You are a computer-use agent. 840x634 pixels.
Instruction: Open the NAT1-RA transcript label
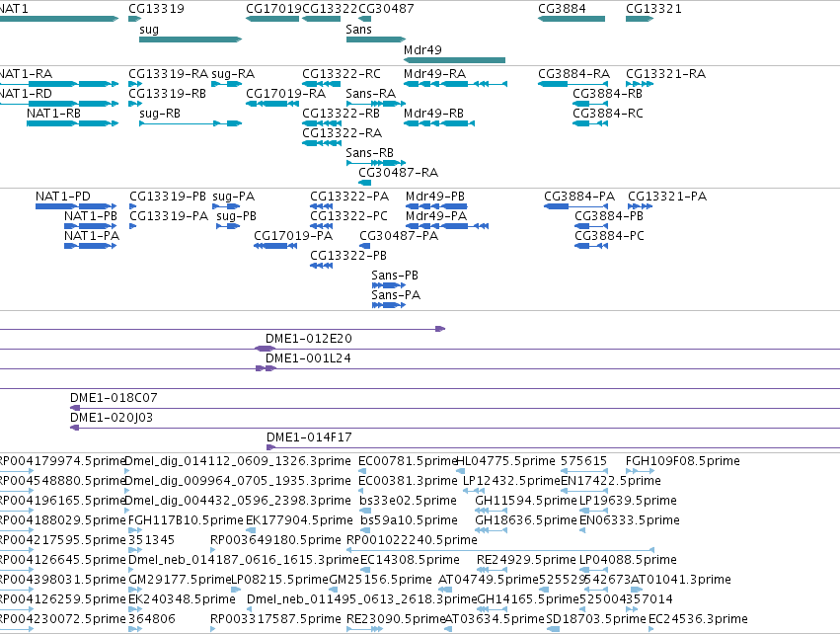(26, 73)
